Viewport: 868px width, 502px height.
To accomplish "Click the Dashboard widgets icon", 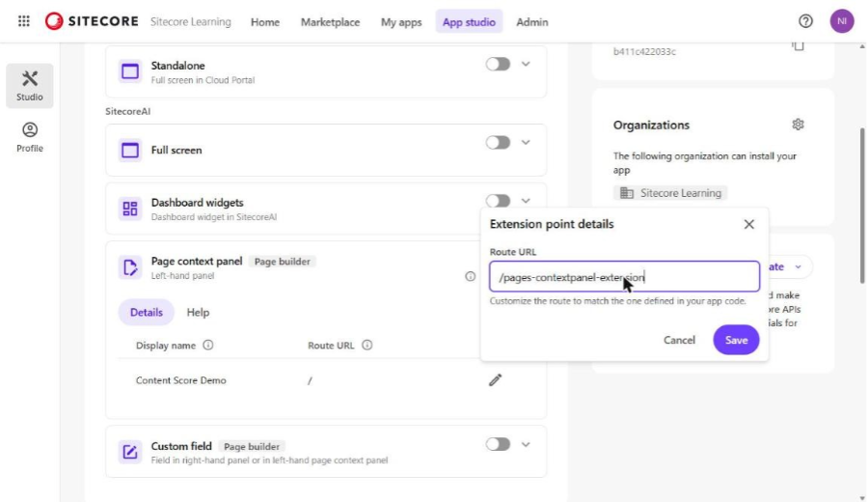I will click(x=130, y=209).
